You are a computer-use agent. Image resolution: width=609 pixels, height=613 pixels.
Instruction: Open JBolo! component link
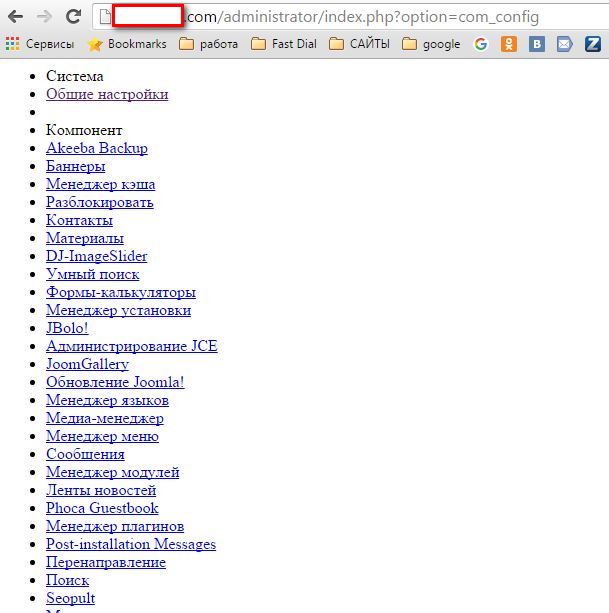tap(67, 328)
